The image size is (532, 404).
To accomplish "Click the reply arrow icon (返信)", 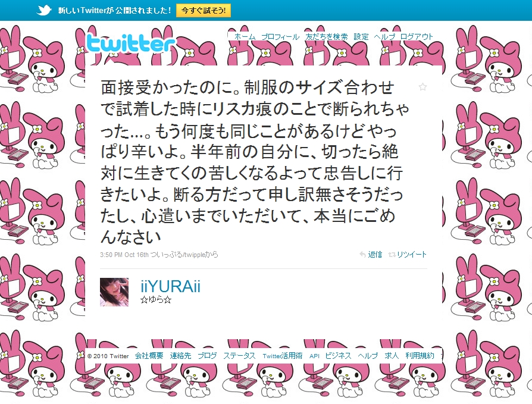I will (362, 255).
